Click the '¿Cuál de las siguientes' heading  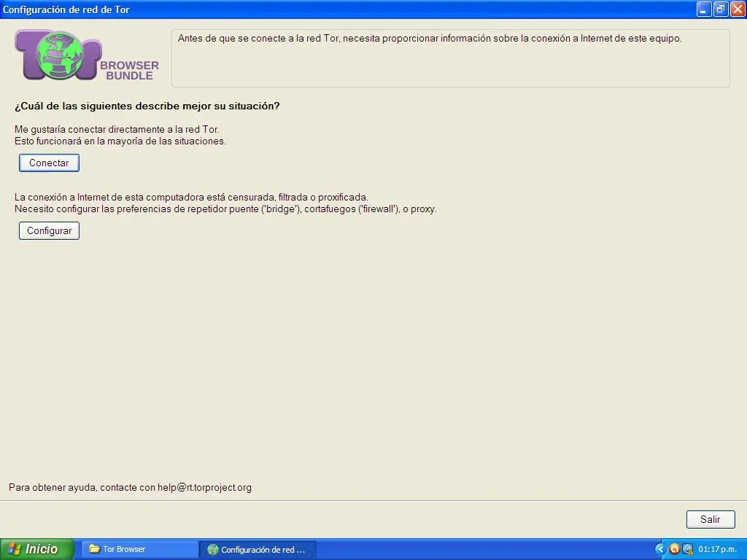point(147,106)
